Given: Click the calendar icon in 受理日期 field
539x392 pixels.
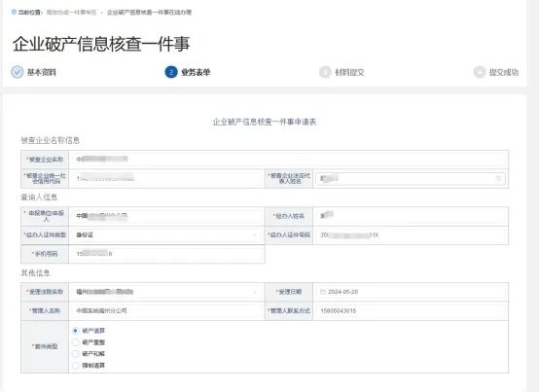Looking at the screenshot, I should 323,292.
